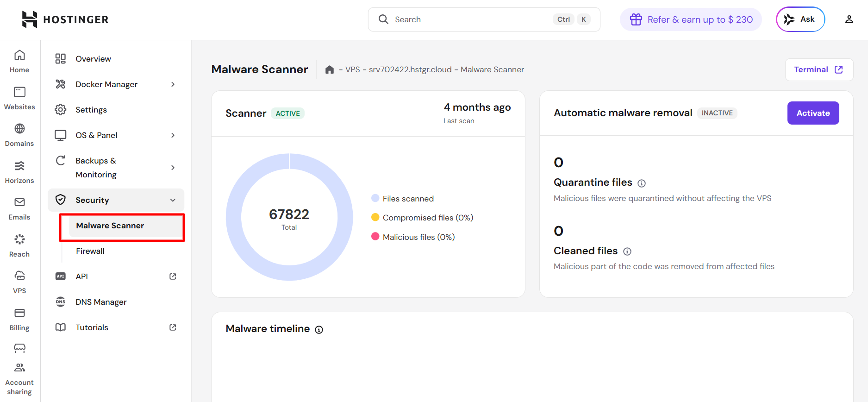868x402 pixels.
Task: Click the Tutorials book icon
Action: pyautogui.click(x=61, y=327)
